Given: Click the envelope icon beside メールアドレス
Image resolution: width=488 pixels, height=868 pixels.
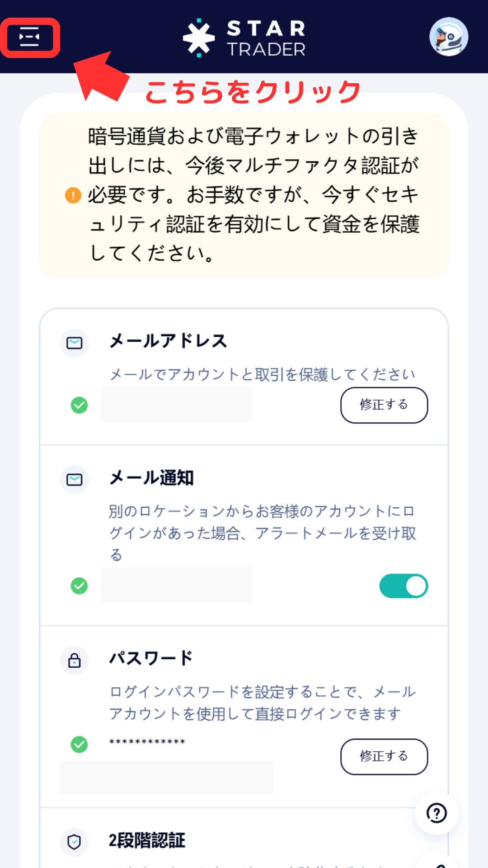Looking at the screenshot, I should point(75,343).
